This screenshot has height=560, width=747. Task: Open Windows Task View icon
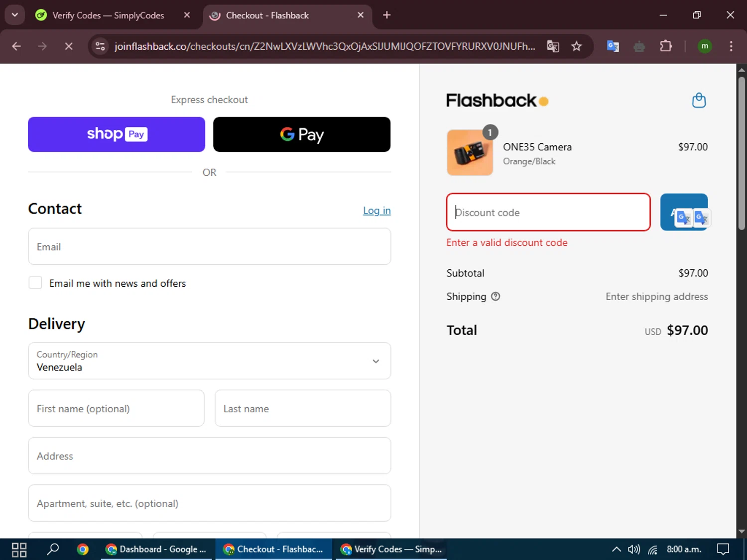coord(19,550)
